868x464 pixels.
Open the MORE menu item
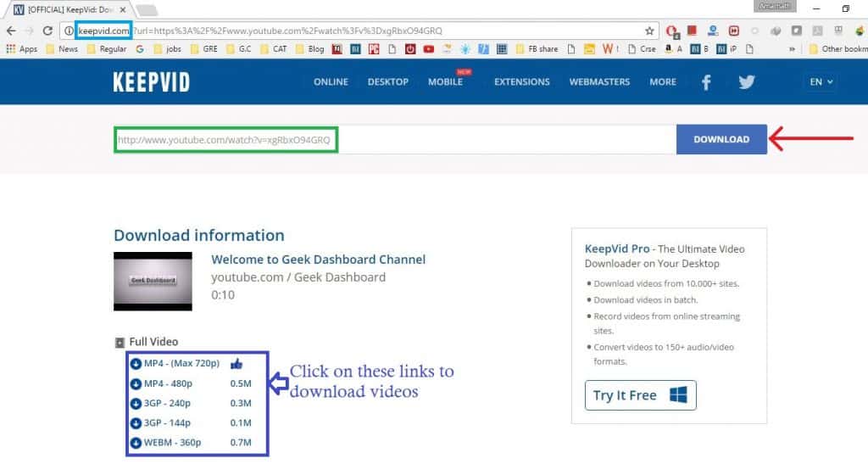click(x=663, y=82)
